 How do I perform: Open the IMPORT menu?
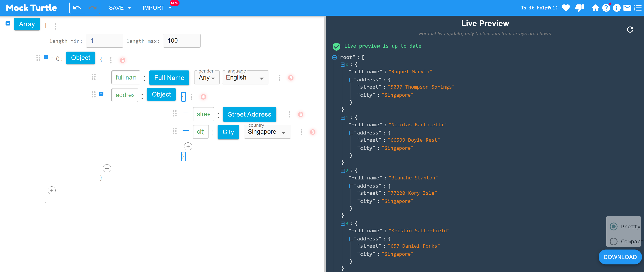click(156, 8)
